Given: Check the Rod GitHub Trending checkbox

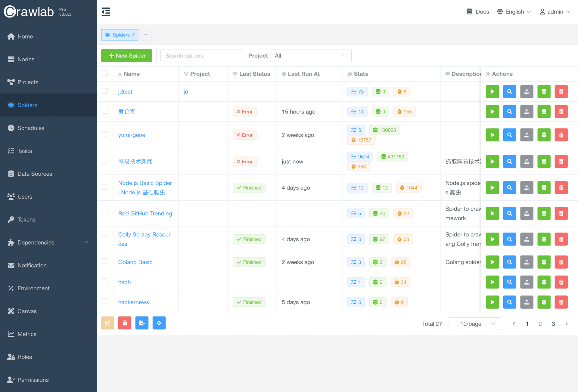Looking at the screenshot, I should (105, 212).
